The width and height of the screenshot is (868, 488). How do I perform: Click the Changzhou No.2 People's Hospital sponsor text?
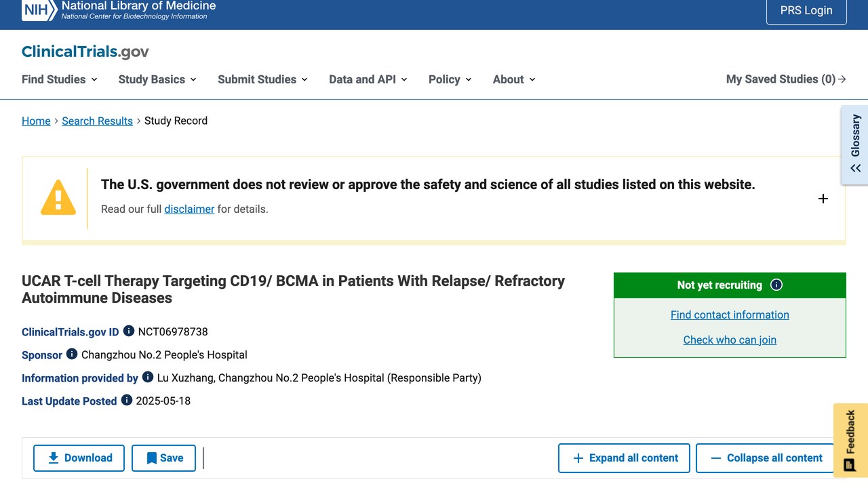pos(164,354)
